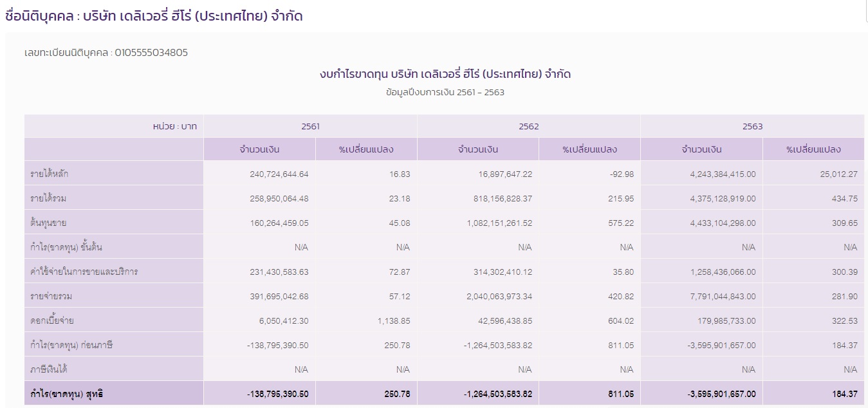
Task: Click the งบกำไรขาดทุน table title
Action: [444, 73]
